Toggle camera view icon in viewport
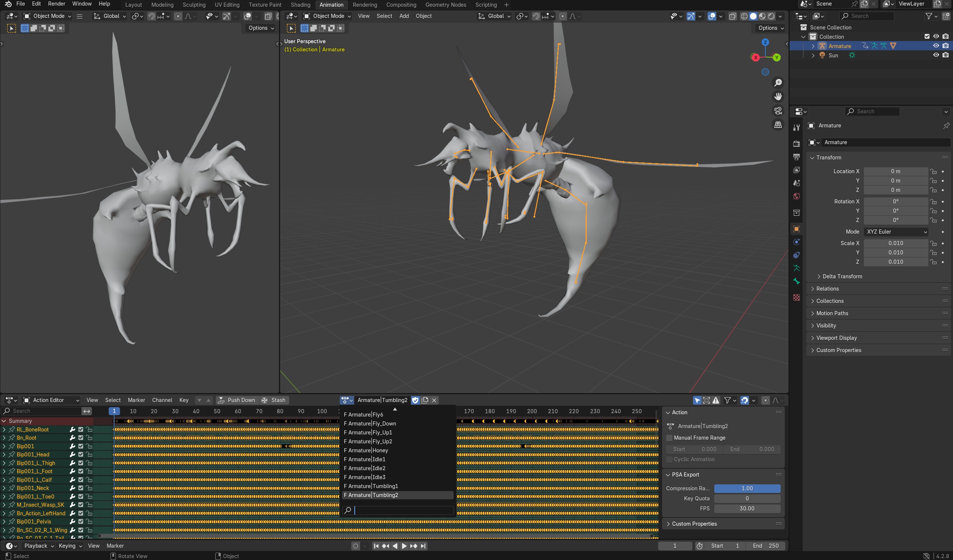 tap(778, 111)
